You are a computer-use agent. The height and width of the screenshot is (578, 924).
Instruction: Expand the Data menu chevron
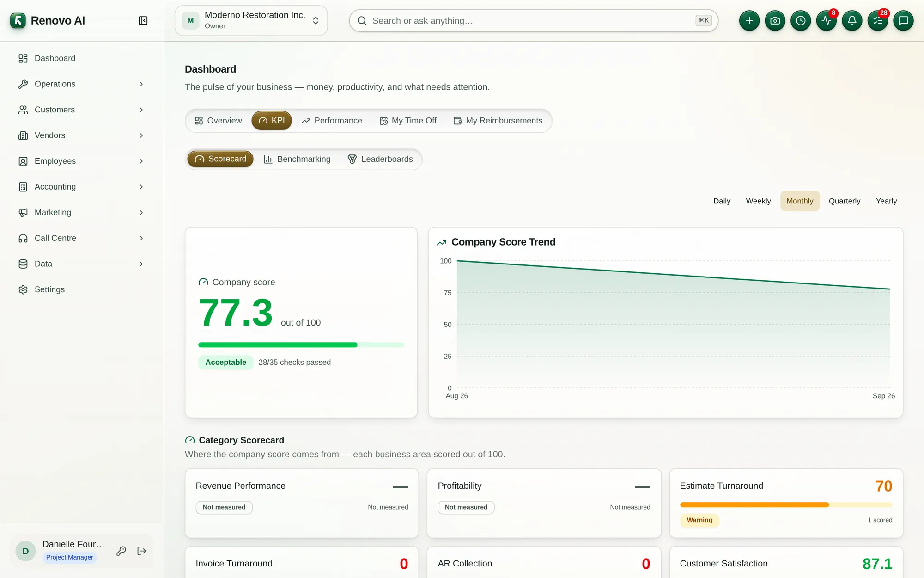click(141, 264)
